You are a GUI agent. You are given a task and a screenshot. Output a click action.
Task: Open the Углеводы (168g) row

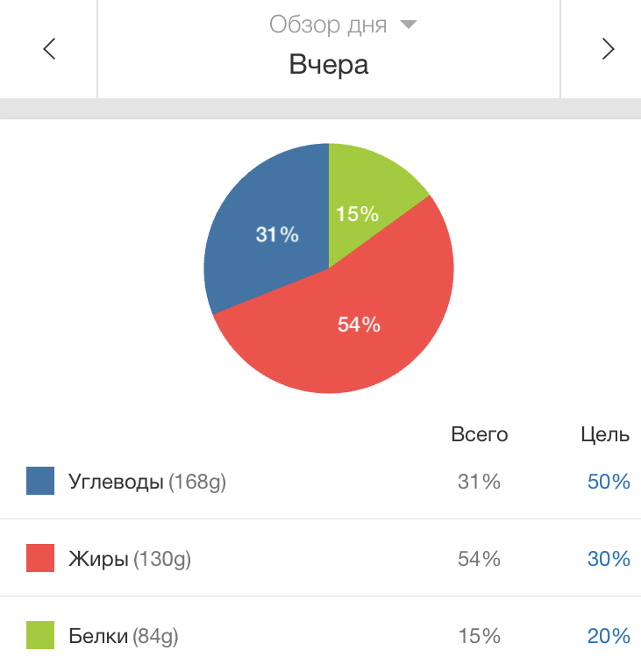coord(321,481)
